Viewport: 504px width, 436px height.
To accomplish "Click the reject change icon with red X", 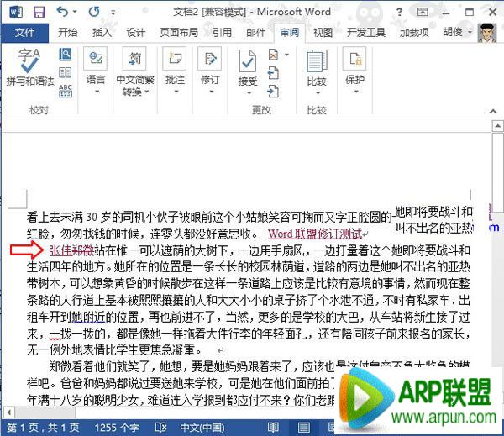I will 273,55.
